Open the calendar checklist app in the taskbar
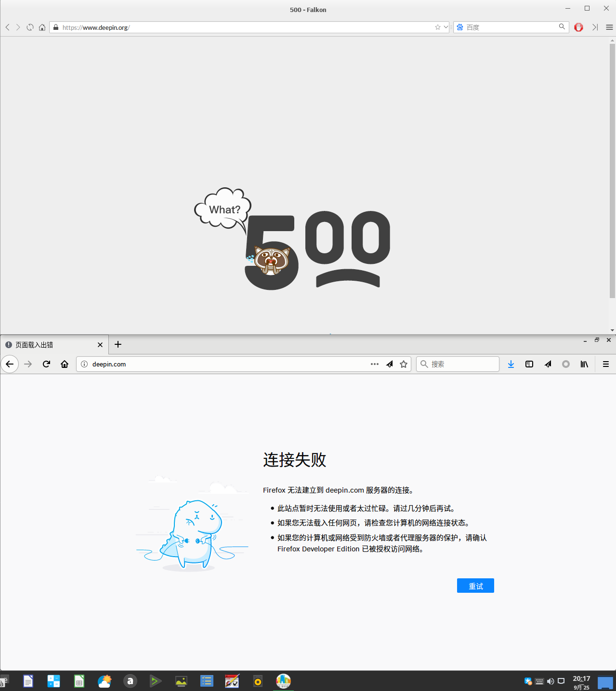616x691 pixels. coord(232,681)
